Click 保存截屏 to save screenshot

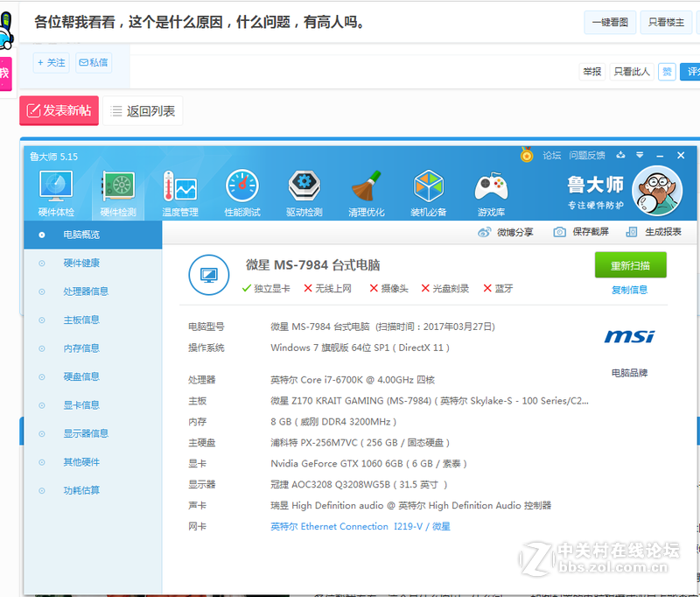[x=581, y=232]
